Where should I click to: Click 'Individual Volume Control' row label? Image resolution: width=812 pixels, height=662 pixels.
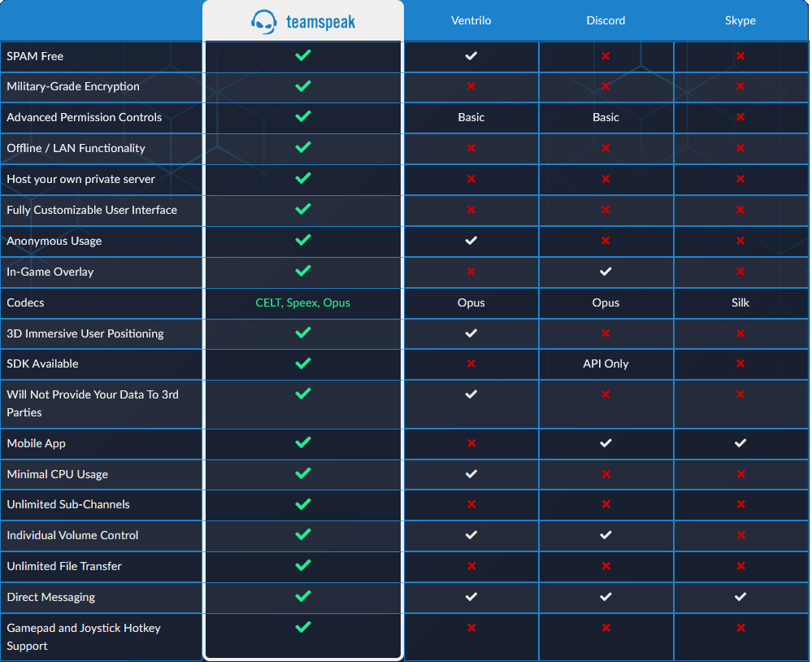(72, 535)
